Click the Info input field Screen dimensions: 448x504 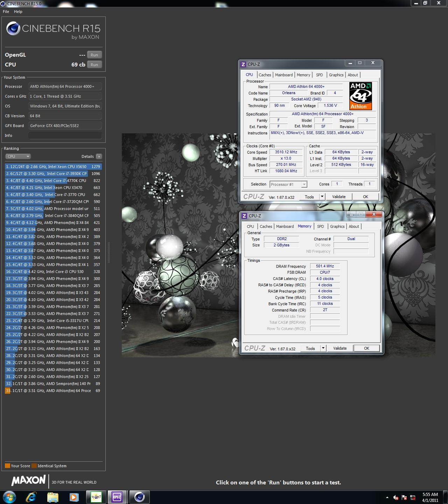point(65,135)
